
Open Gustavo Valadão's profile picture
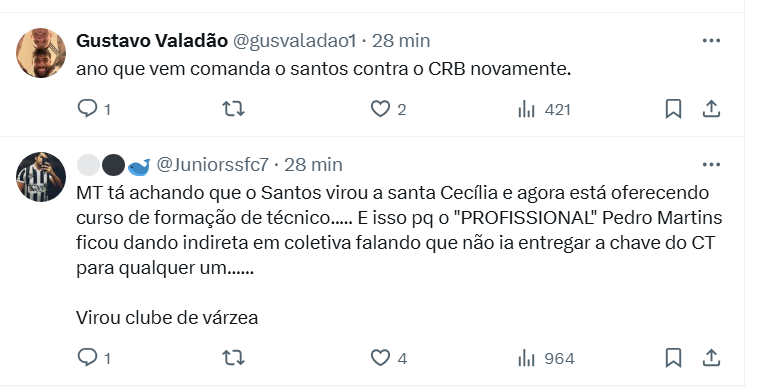coord(41,53)
